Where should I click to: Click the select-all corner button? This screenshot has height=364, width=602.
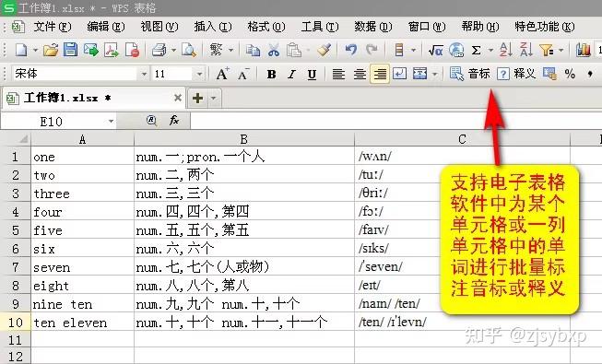16,138
